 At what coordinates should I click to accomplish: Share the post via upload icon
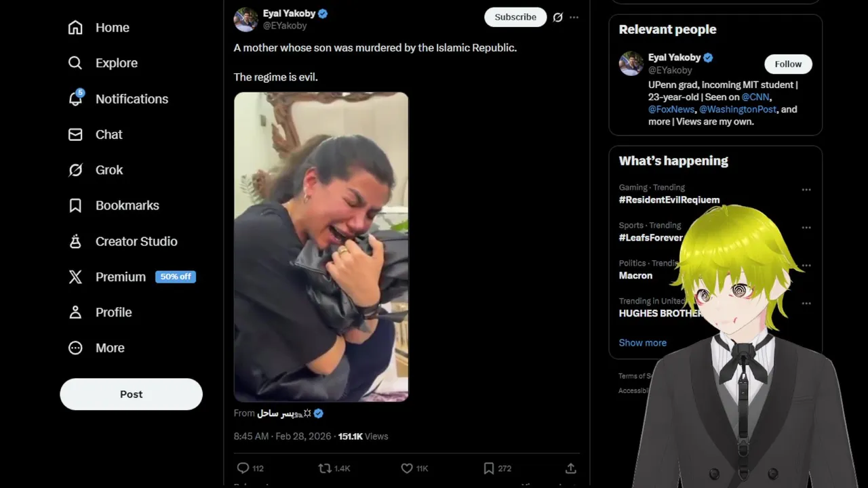[x=571, y=468]
